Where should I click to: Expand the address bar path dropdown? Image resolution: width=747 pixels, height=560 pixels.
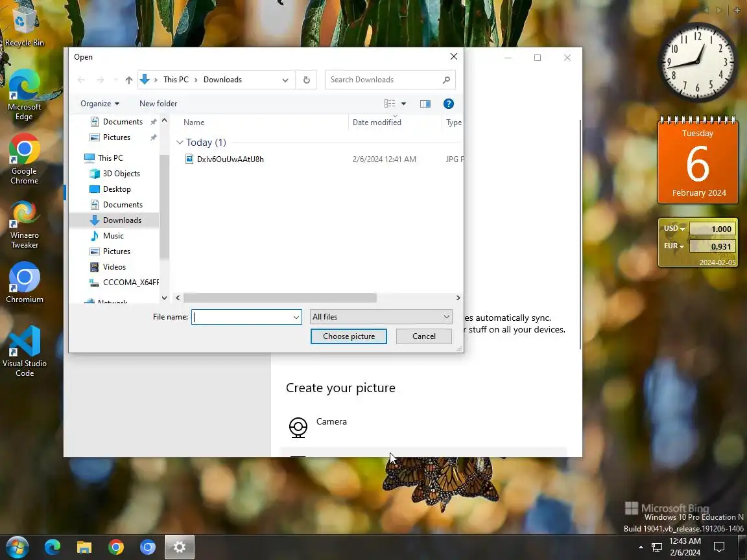[x=285, y=80]
